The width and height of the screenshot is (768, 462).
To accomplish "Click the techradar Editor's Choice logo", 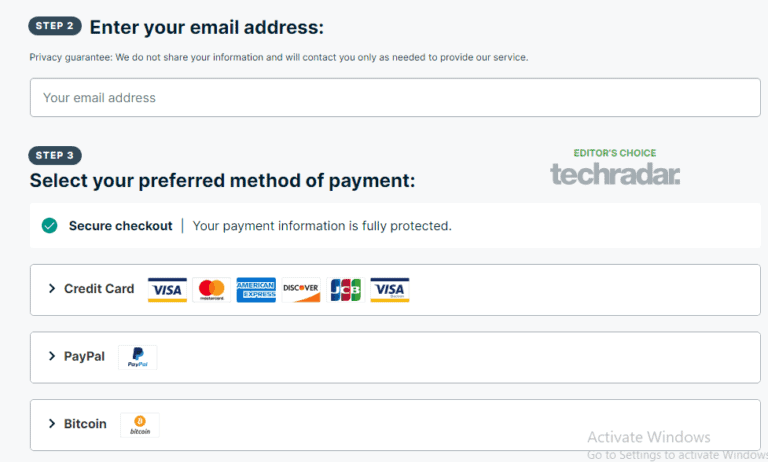I will 615,169.
